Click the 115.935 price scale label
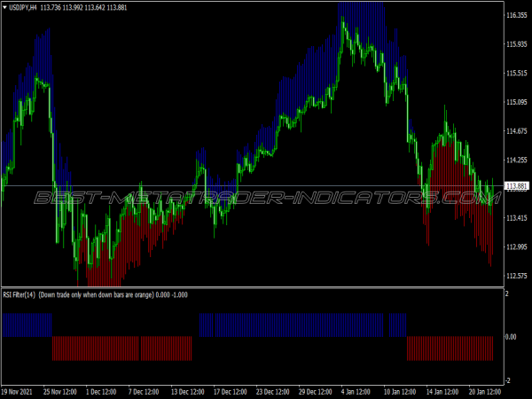Screen dimensions: 532x399 [516, 44]
